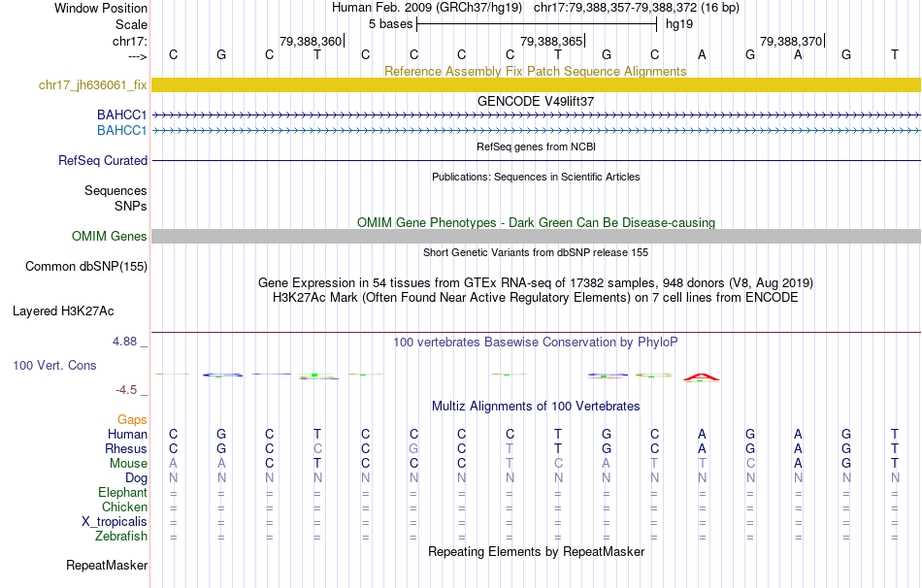Image resolution: width=922 pixels, height=588 pixels.
Task: Click the chr17_jh636061_fix track label
Action: [92, 84]
